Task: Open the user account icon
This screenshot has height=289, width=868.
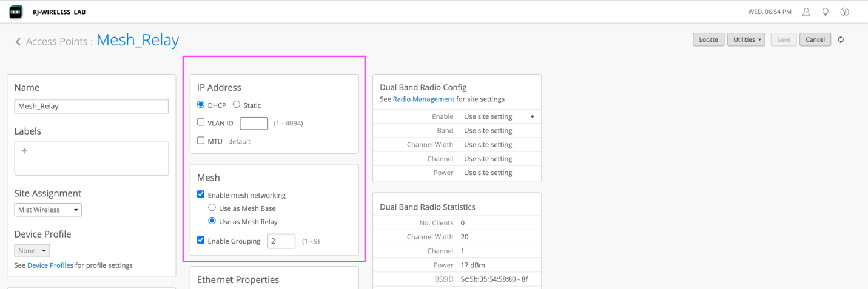Action: pyautogui.click(x=806, y=12)
